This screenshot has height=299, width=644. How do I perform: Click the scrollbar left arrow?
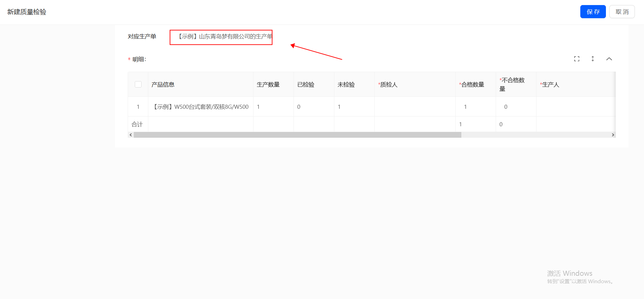pos(131,135)
